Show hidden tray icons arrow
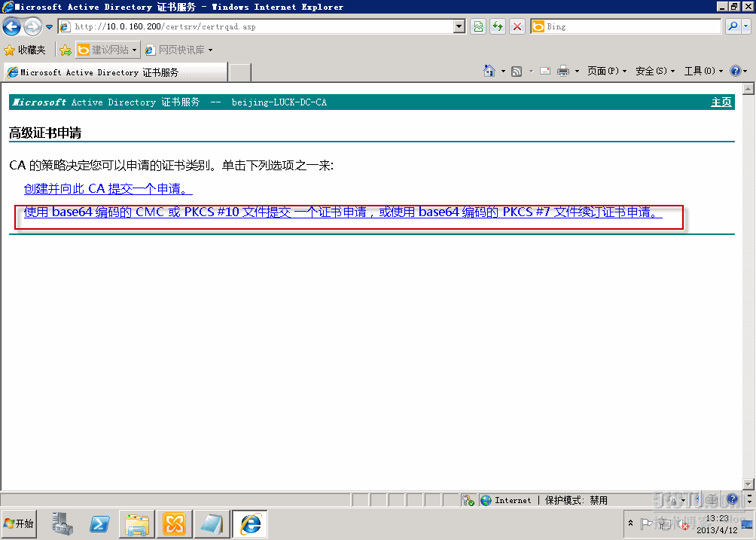 click(630, 523)
